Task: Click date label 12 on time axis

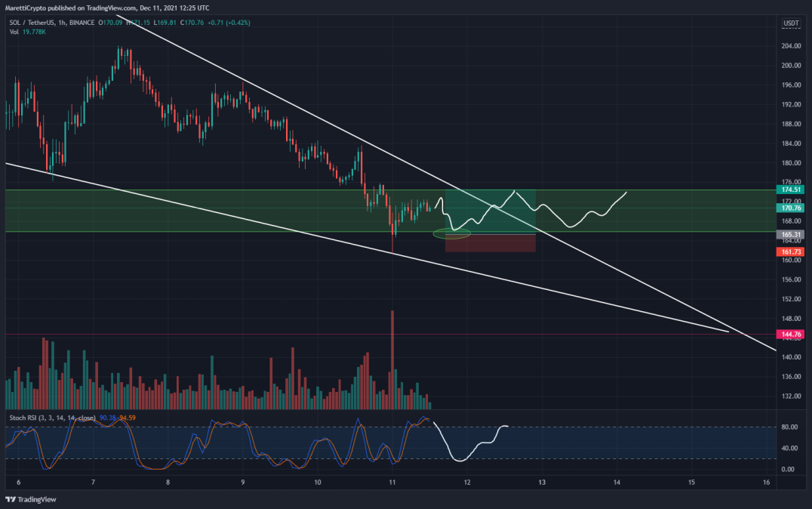Action: (x=467, y=483)
